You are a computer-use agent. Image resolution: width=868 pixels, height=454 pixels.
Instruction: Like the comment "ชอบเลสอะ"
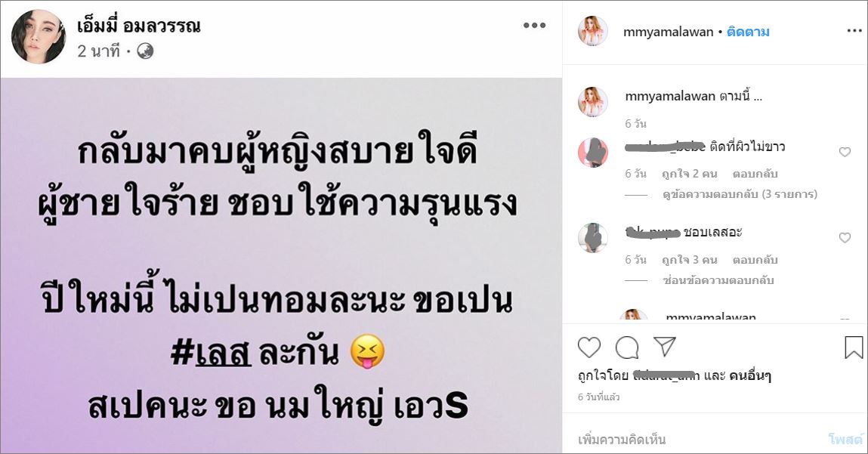pos(845,237)
